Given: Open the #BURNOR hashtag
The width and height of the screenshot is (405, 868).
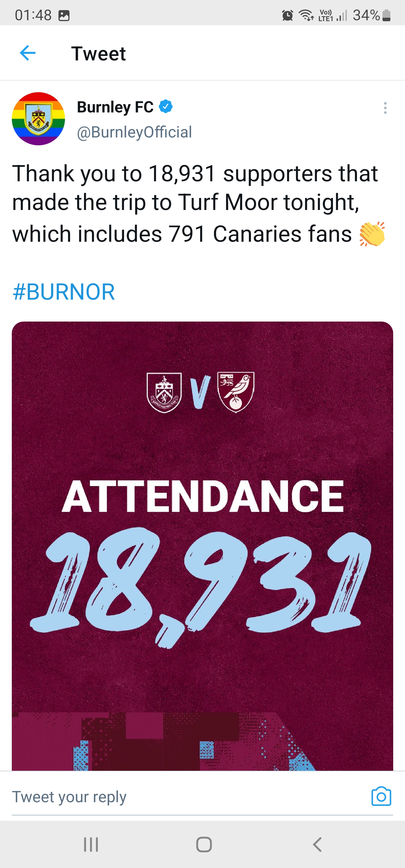Looking at the screenshot, I should click(x=64, y=292).
